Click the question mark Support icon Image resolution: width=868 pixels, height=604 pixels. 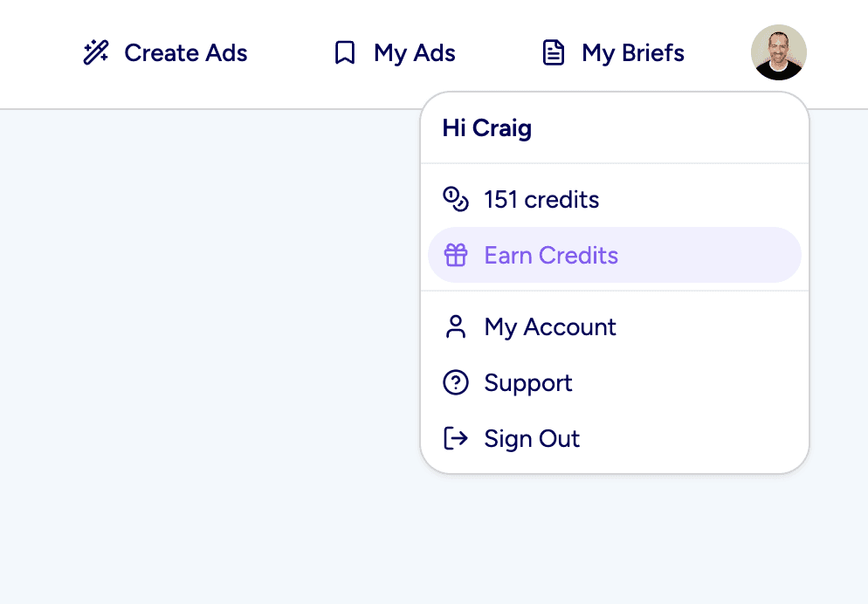455,382
